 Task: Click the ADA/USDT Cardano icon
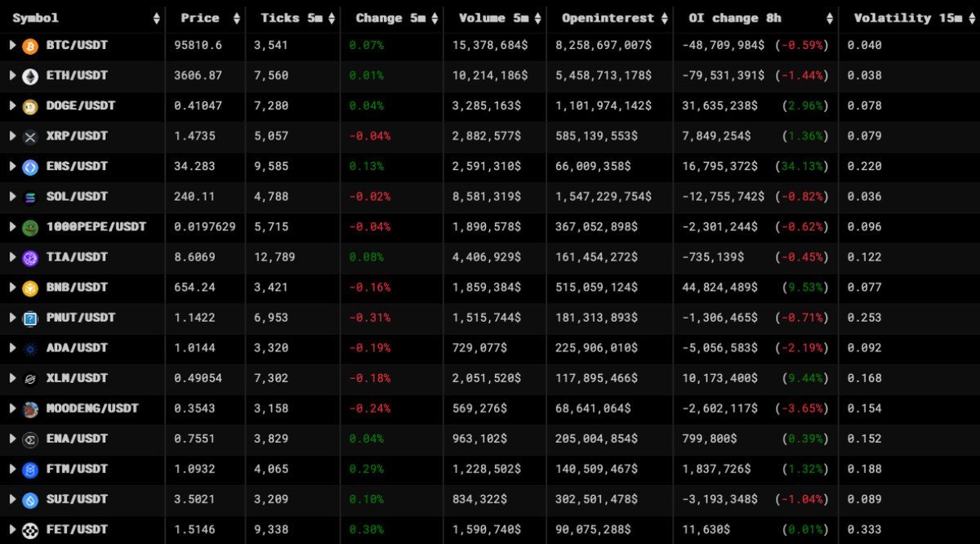pos(30,348)
